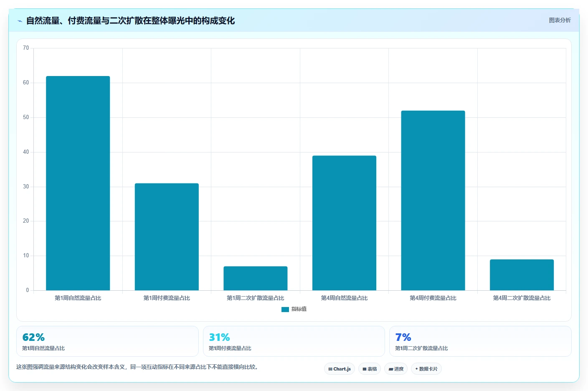588x391 pixels.
Task: Click the lightning icon beside the chart title
Action: click(x=20, y=21)
